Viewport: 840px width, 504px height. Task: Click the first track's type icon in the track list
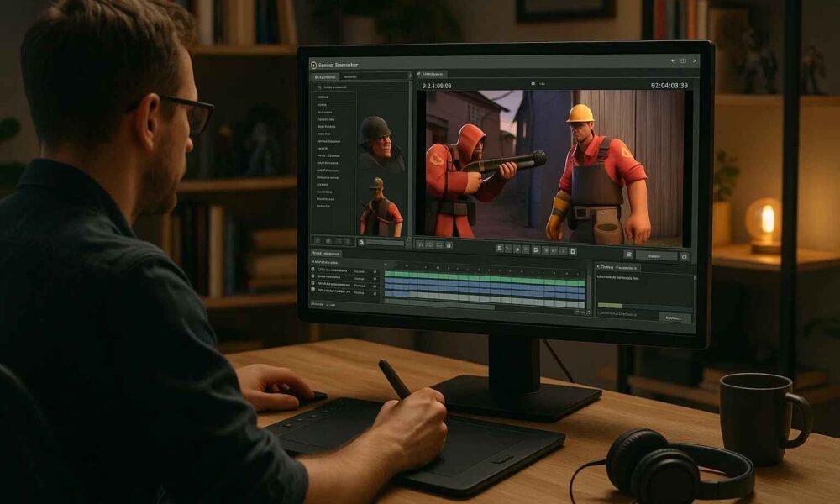coord(312,270)
